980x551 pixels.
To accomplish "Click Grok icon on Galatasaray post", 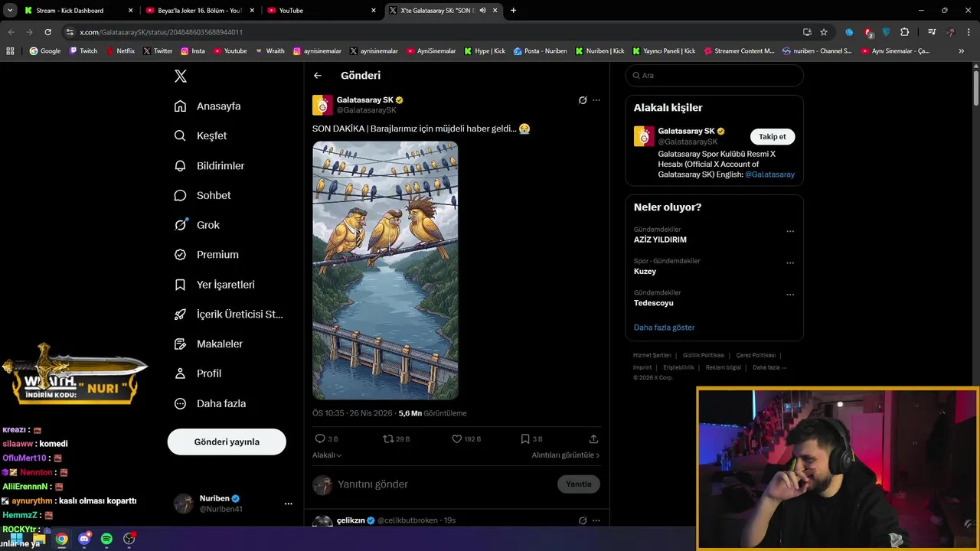I will tap(583, 100).
